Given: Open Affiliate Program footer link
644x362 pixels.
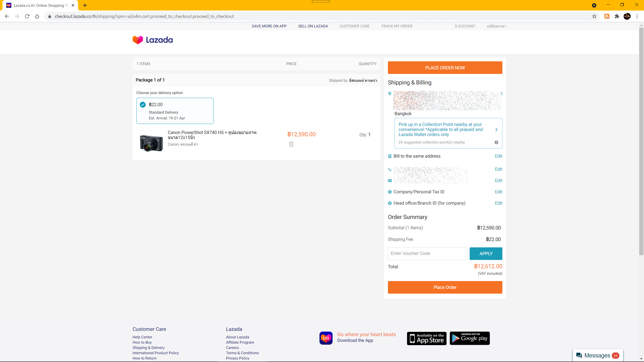Looking at the screenshot, I should (240, 342).
